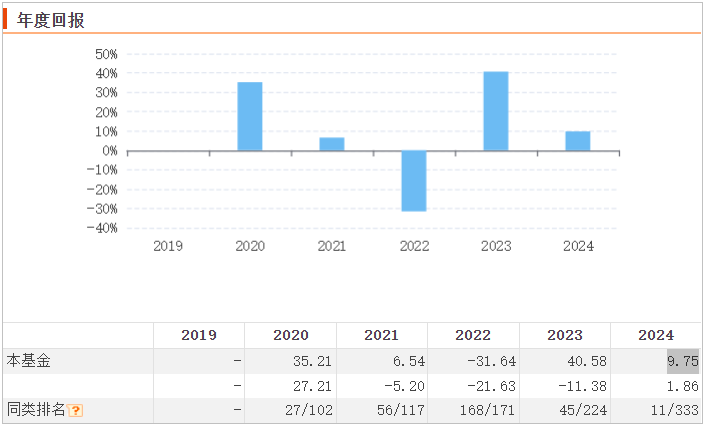Select the 2023 bar in the chart
This screenshot has height=429, width=708.
(x=496, y=111)
